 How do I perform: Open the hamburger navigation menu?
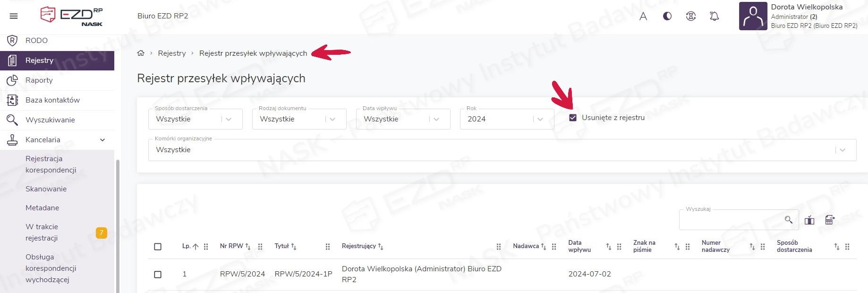[x=14, y=16]
